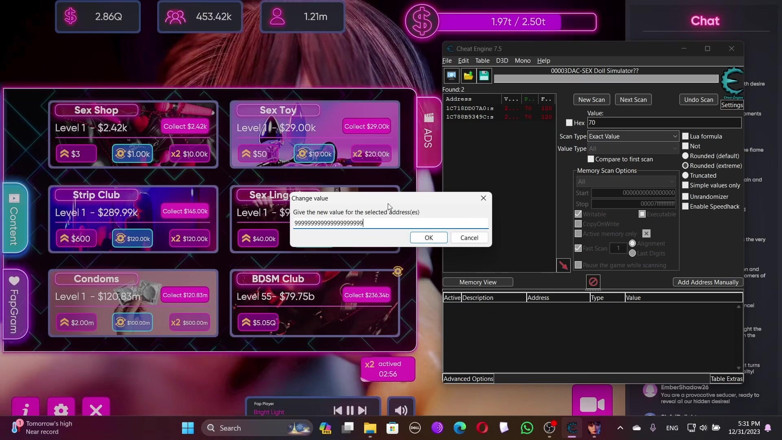Click the Strip Club $600 upgrade arrow
The width and height of the screenshot is (782, 440).
pos(76,238)
